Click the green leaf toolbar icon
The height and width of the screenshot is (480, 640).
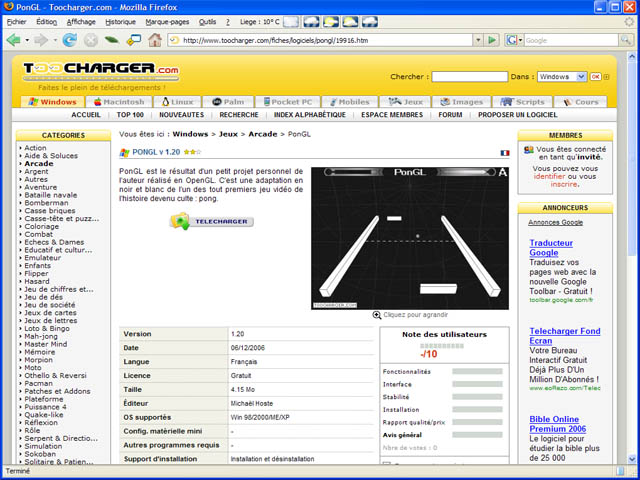[112, 40]
